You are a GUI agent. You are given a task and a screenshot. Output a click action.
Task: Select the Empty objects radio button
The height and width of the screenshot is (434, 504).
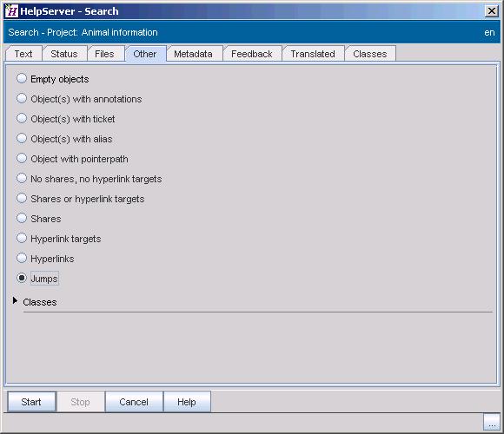click(22, 78)
